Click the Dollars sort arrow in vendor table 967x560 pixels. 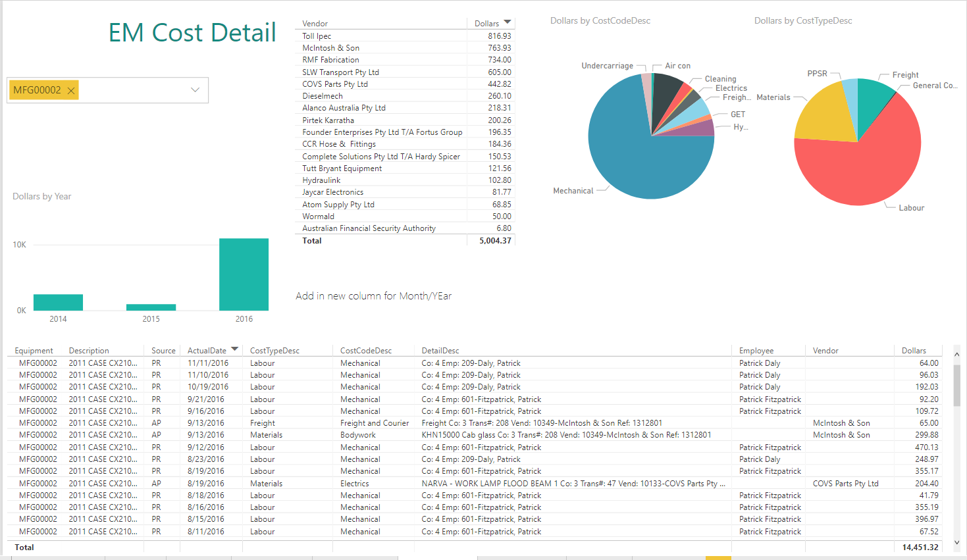(507, 22)
